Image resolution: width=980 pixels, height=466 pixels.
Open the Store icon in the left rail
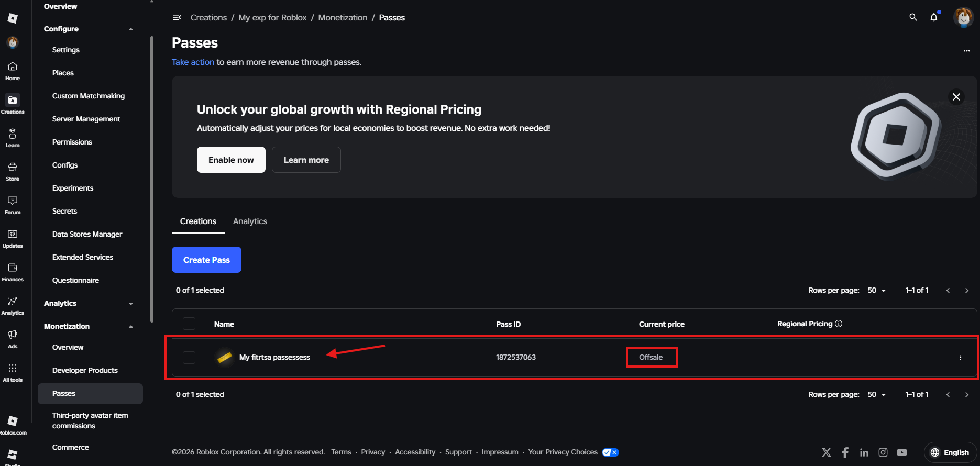(x=13, y=171)
